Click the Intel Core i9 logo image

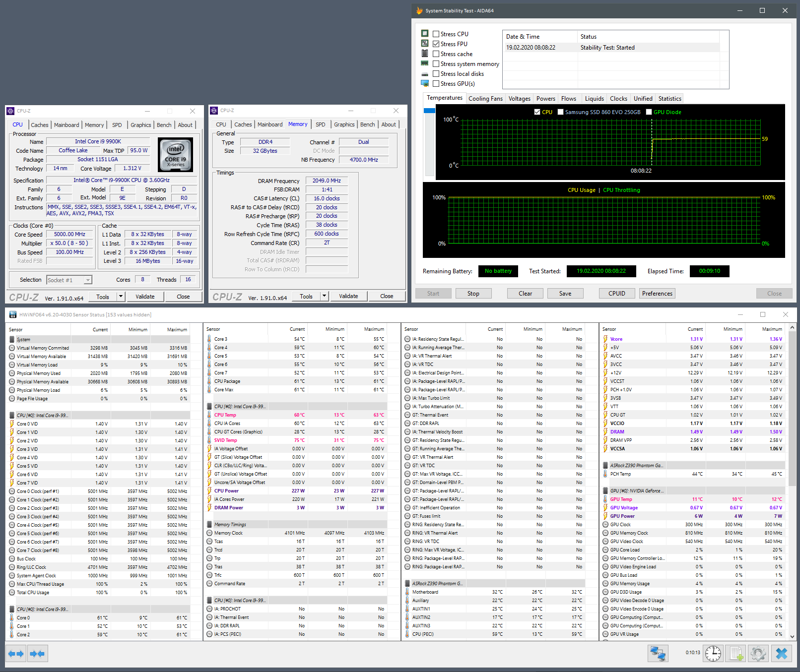click(x=175, y=155)
